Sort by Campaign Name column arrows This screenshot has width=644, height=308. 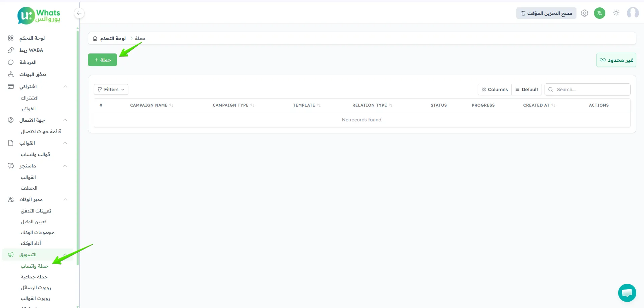point(171,105)
